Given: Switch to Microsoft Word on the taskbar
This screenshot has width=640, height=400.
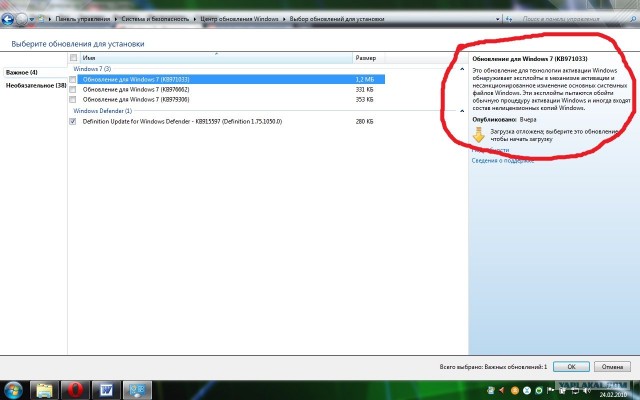Looking at the screenshot, I should [106, 390].
